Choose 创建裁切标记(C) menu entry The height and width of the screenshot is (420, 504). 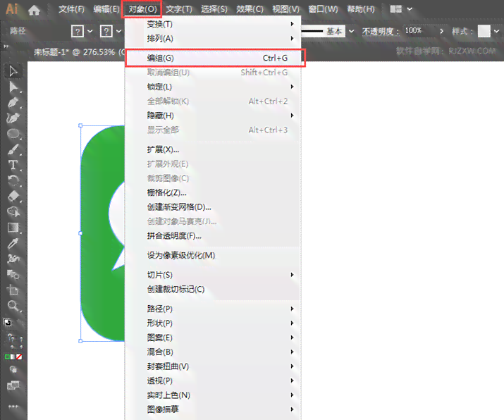click(x=213, y=289)
